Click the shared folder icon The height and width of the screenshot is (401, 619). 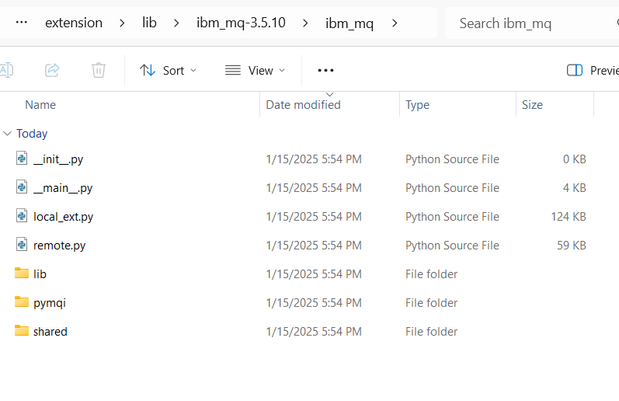click(x=22, y=331)
